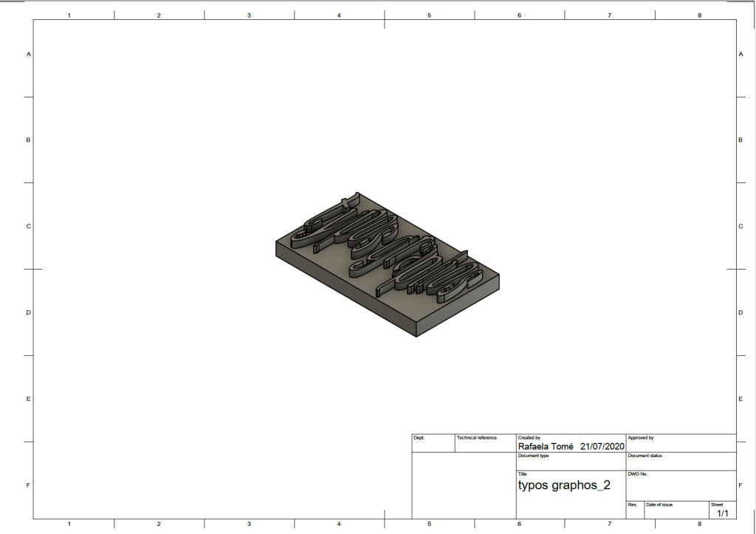Click the sheet number '1/1' cell
The width and height of the screenshot is (756, 534).
coord(721,513)
